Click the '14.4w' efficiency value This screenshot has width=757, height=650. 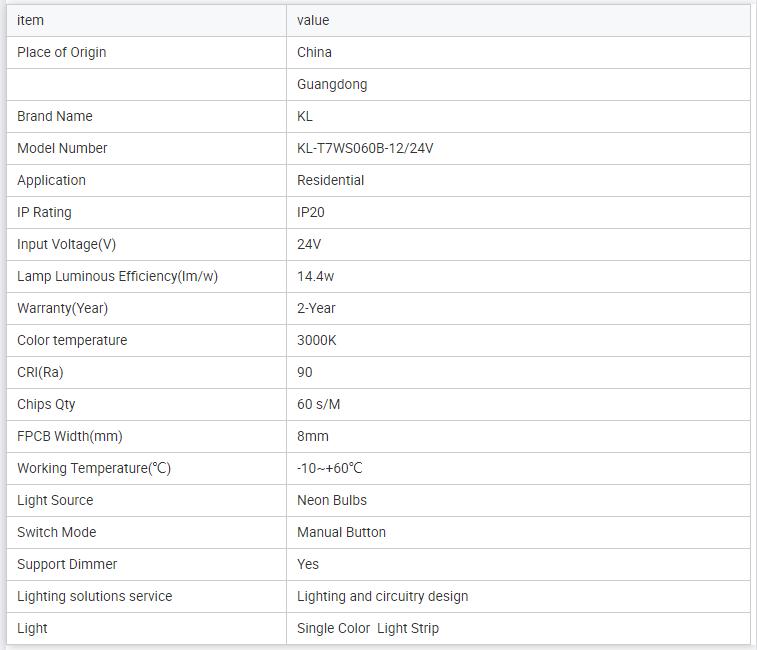(316, 276)
